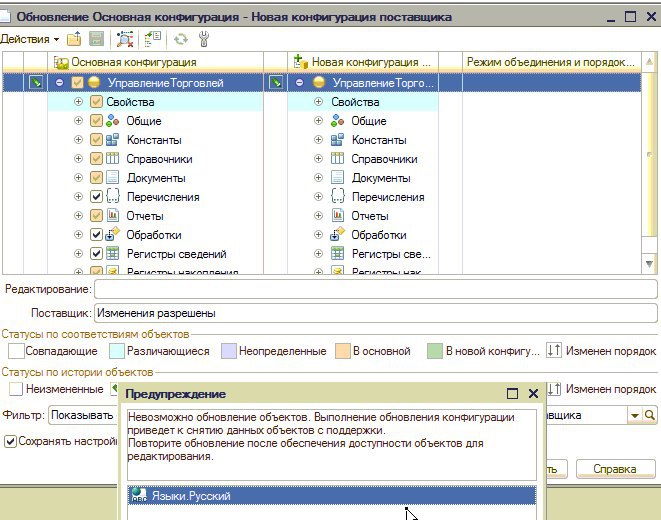Click the Справка button
The width and height of the screenshot is (661, 520).
click(615, 469)
